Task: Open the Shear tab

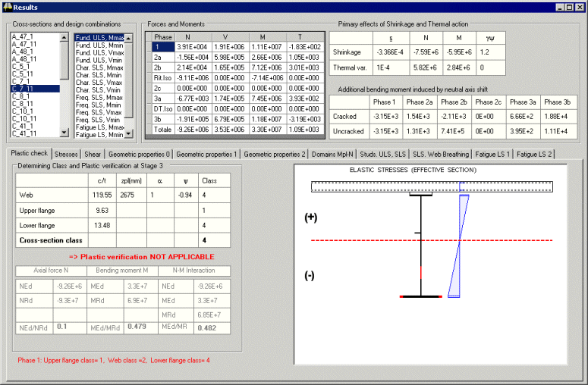Action: [93, 154]
